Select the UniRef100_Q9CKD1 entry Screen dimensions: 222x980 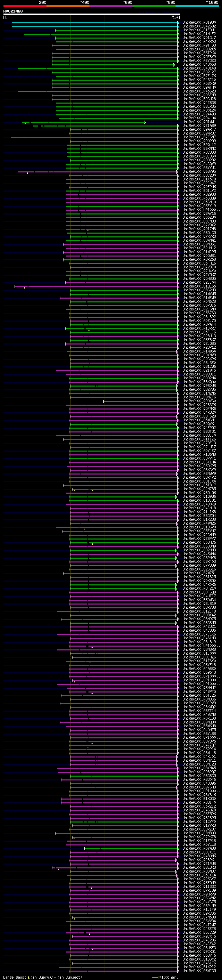(x=199, y=952)
